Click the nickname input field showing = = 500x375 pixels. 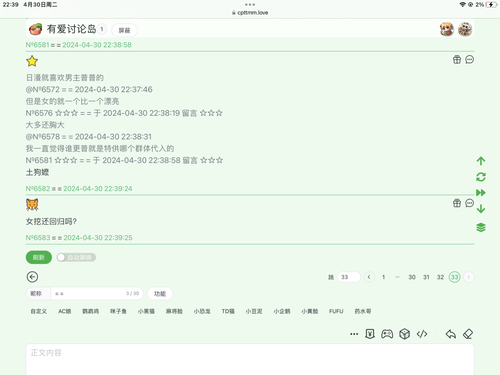point(97,294)
